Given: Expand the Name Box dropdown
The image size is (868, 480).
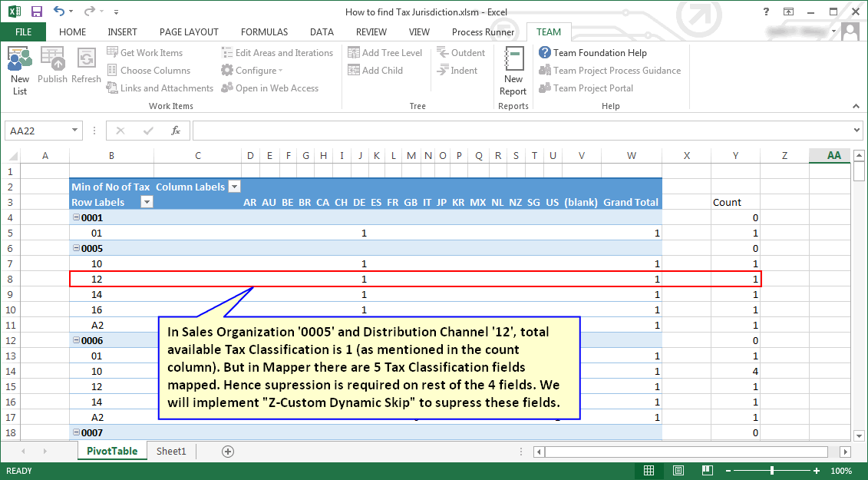Looking at the screenshot, I should coord(74,131).
